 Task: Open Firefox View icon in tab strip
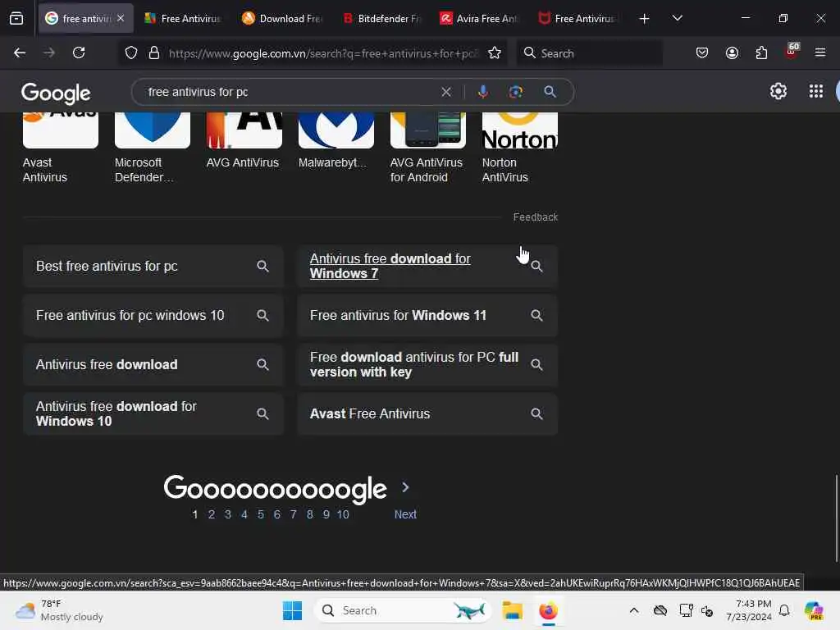point(16,18)
